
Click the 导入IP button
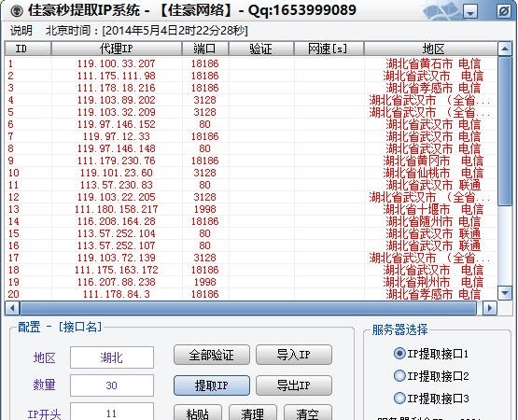click(x=294, y=356)
